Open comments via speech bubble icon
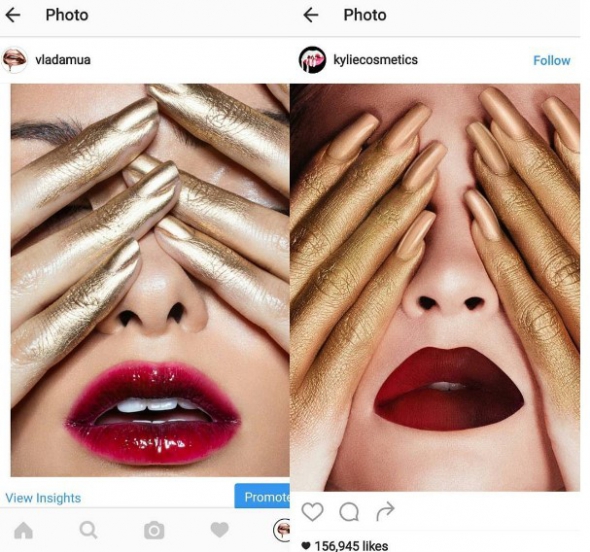590x552 pixels. [x=349, y=512]
